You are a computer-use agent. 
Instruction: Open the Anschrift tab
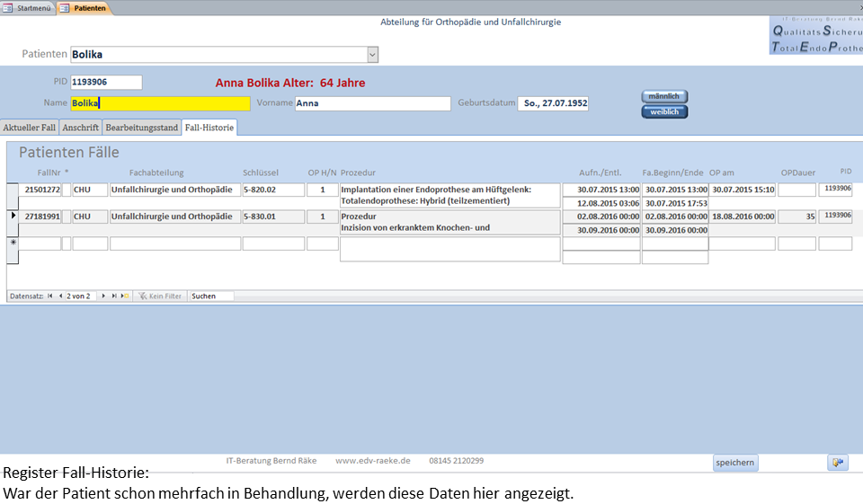(81, 128)
